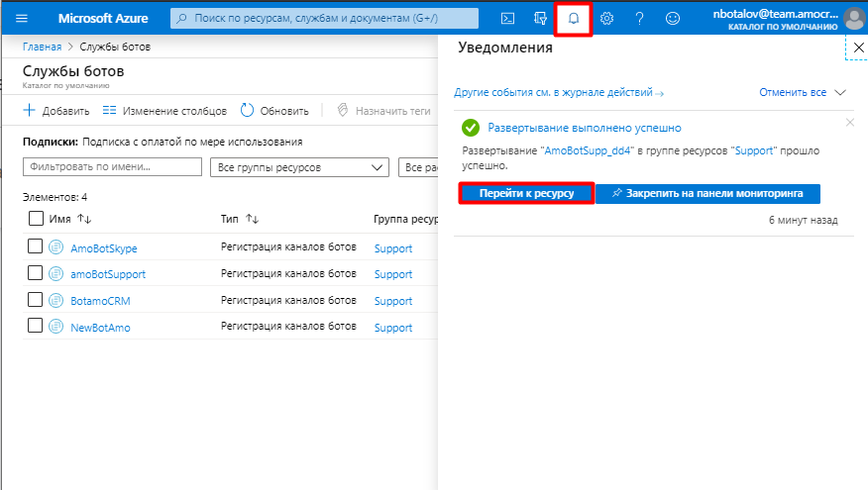The width and height of the screenshot is (868, 490).
Task: Click 'Перейти к ресурсу' button
Action: pos(526,194)
